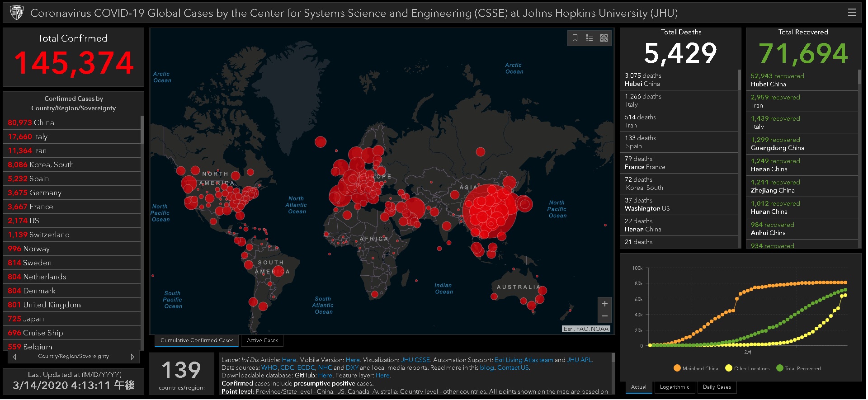Show the map legend list icon
Viewport: 868px width, 400px height.
(x=590, y=38)
